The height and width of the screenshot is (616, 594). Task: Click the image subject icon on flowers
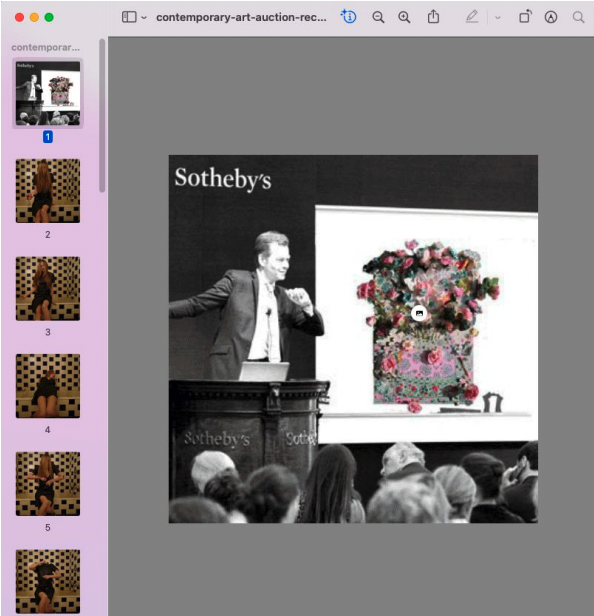coord(419,313)
